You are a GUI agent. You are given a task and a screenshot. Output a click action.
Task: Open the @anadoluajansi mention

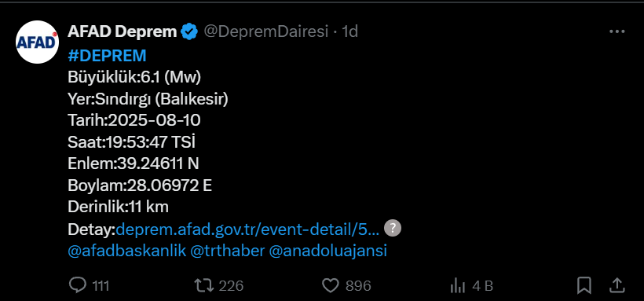point(327,251)
